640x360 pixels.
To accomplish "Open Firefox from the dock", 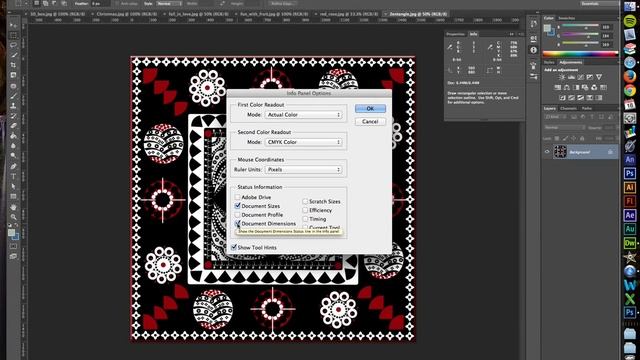I will coord(630,76).
